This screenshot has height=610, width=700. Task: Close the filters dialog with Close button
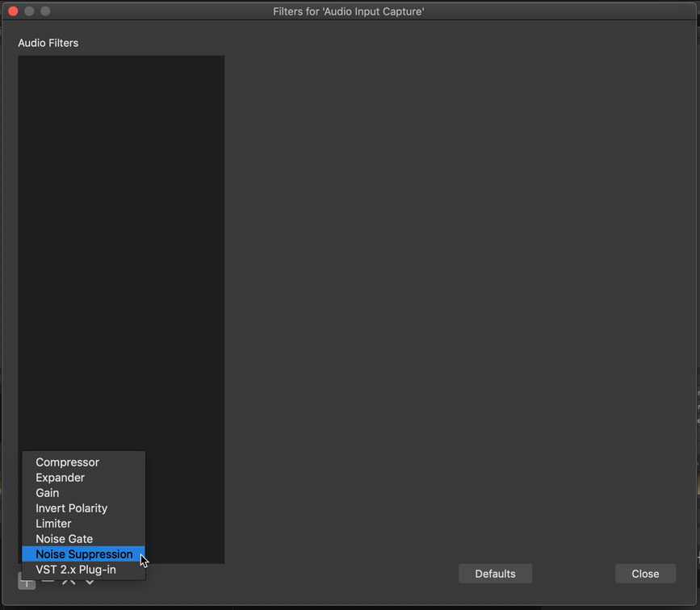pos(645,574)
